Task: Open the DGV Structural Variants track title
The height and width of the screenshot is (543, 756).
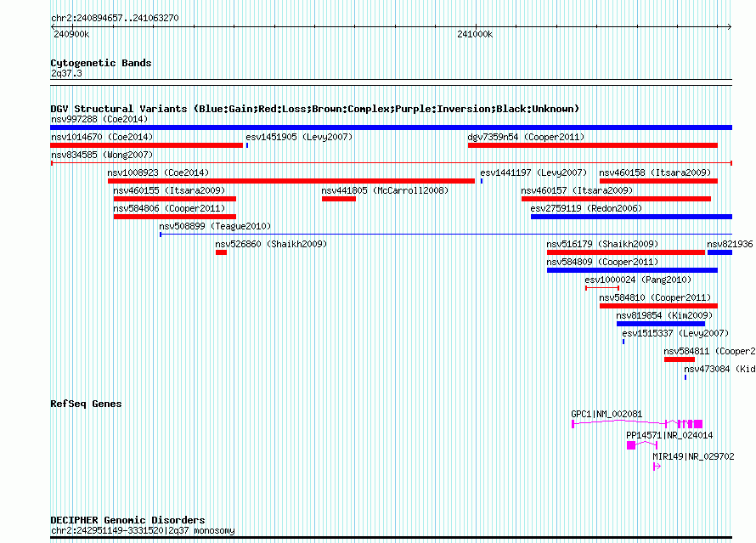Action: click(x=315, y=109)
